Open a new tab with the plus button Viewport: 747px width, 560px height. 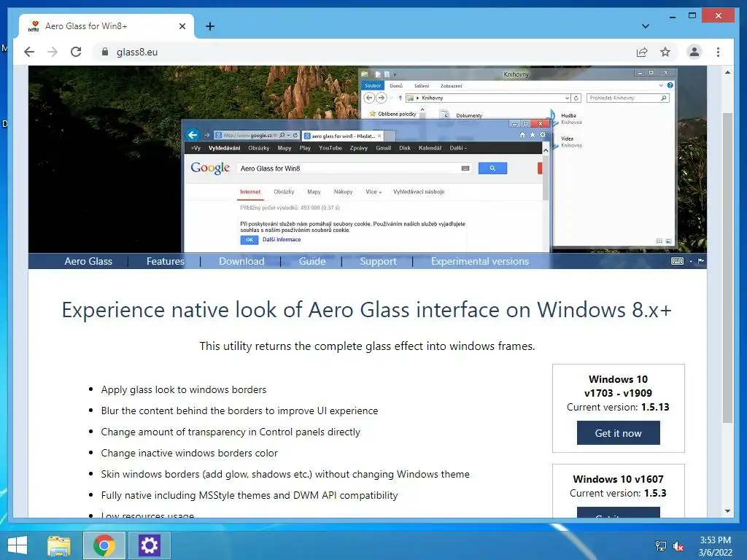click(x=210, y=26)
